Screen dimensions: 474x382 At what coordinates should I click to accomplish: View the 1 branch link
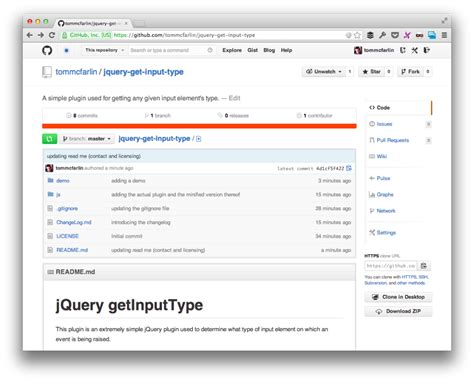[158, 116]
